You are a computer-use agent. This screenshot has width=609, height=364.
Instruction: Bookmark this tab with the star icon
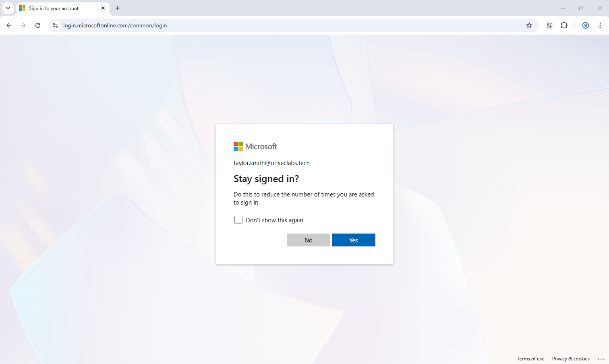[529, 25]
